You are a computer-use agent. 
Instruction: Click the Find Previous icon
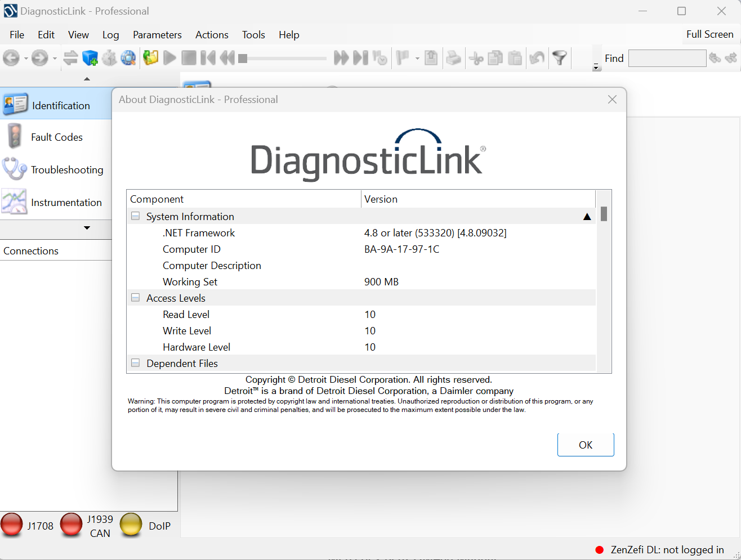[x=715, y=58]
